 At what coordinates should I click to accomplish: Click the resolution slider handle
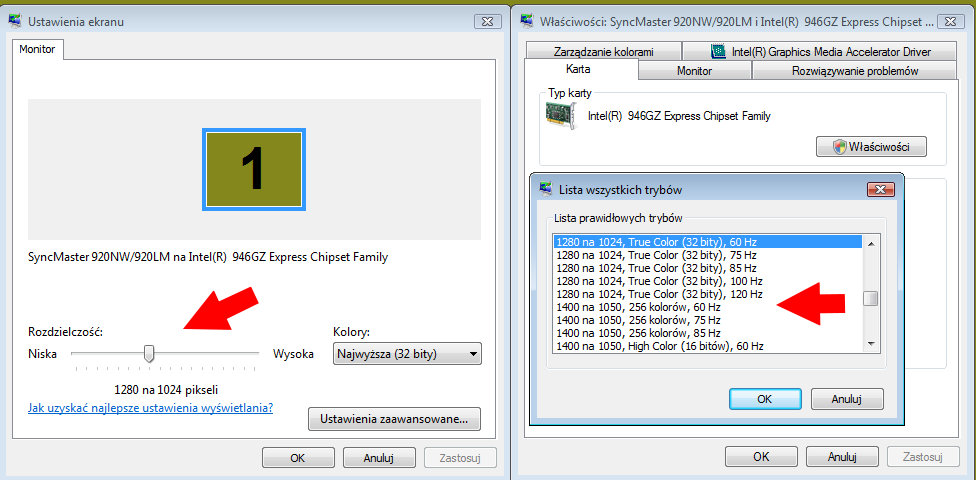(x=149, y=354)
